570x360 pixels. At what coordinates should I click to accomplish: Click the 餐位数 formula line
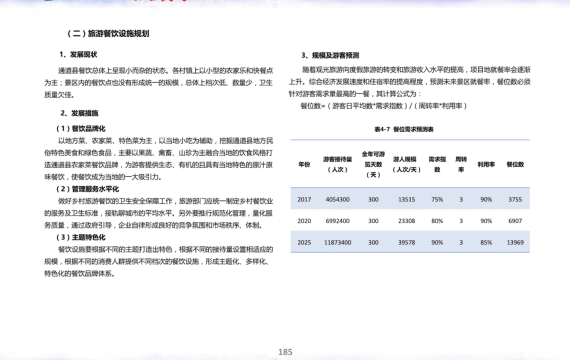(384, 106)
